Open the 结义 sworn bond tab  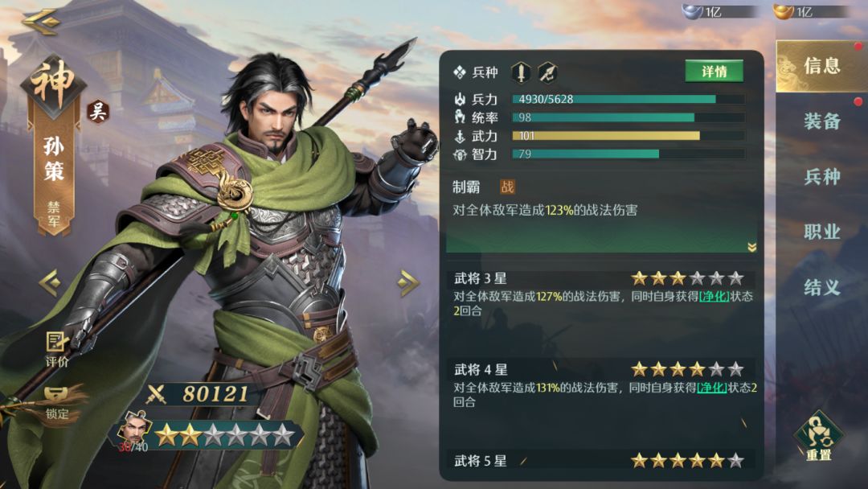point(821,287)
